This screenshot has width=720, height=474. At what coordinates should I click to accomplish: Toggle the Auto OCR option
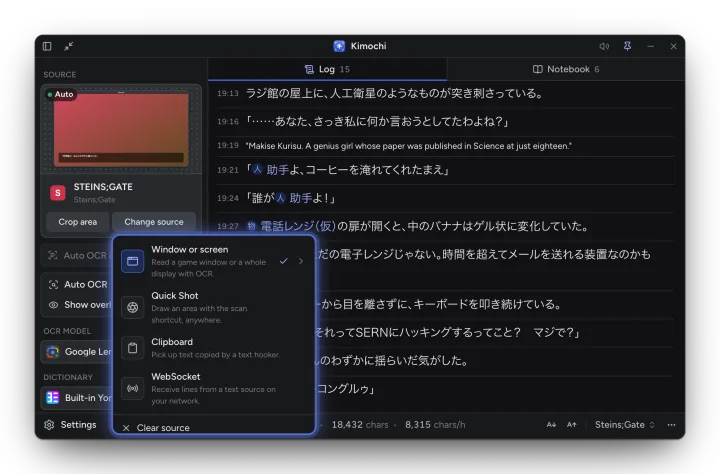[x=78, y=285]
